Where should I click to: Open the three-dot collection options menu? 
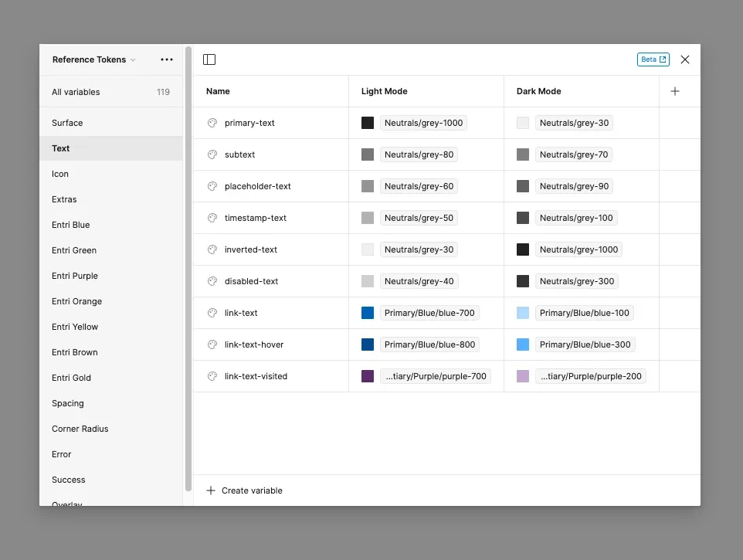click(167, 59)
